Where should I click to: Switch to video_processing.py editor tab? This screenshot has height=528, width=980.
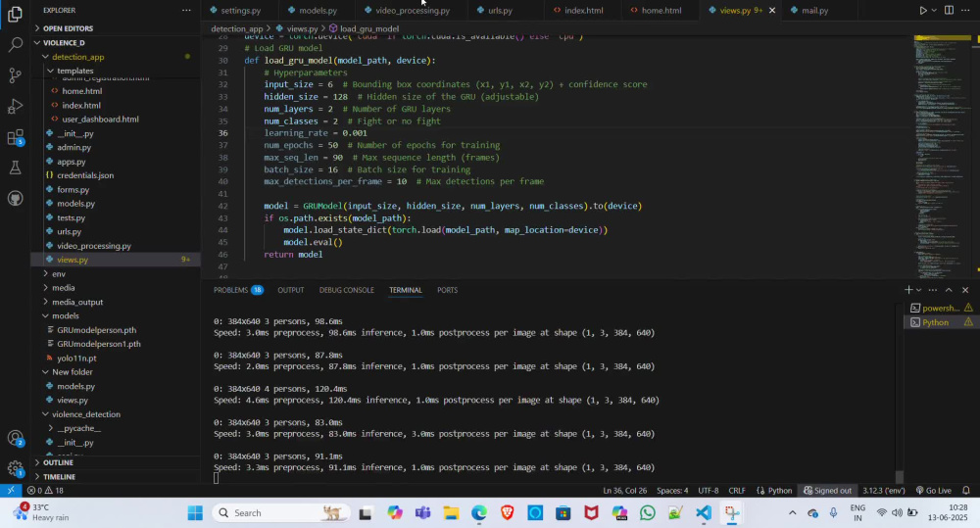(412, 10)
